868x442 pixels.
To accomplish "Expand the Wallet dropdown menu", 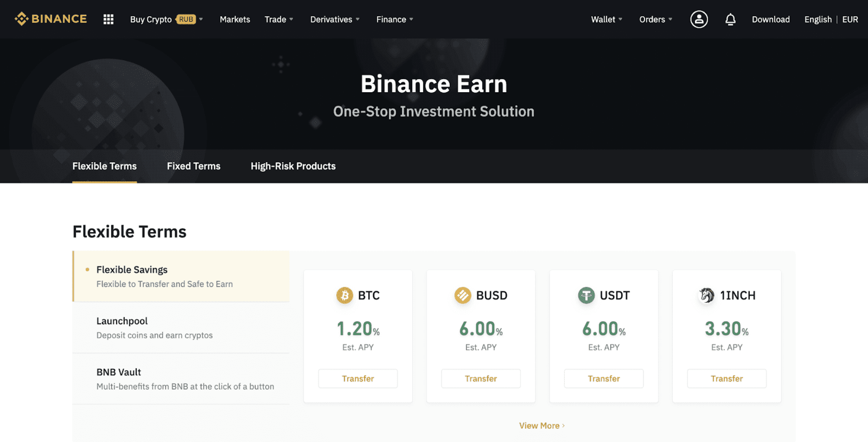I will tap(606, 19).
